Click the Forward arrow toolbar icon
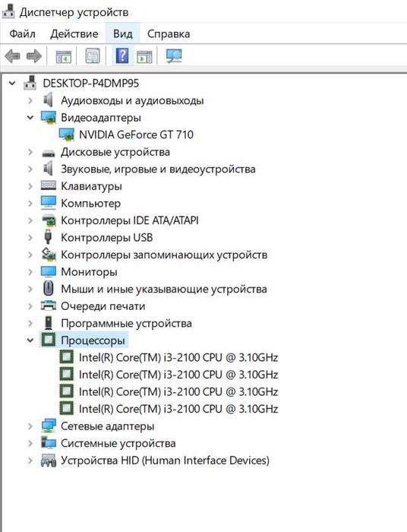 [x=34, y=56]
